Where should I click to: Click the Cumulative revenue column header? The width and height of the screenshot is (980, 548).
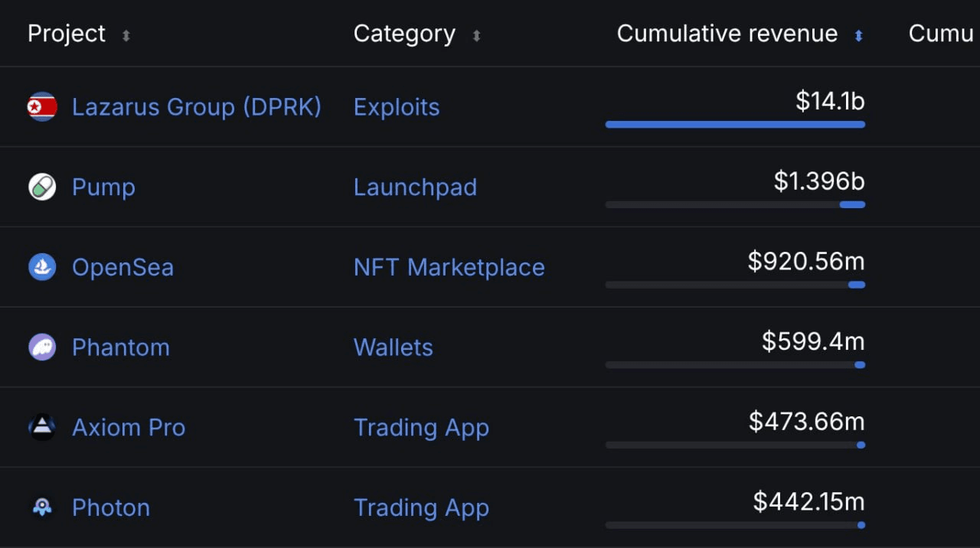[727, 34]
